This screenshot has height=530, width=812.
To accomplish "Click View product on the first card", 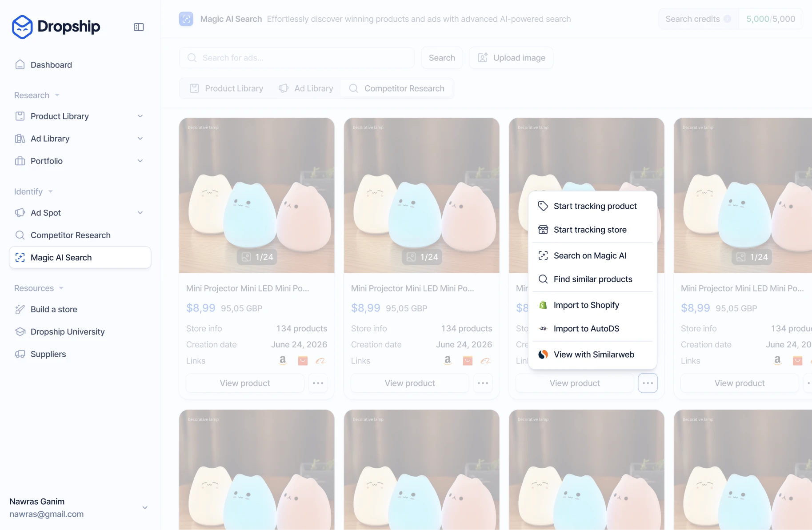I will (x=245, y=383).
